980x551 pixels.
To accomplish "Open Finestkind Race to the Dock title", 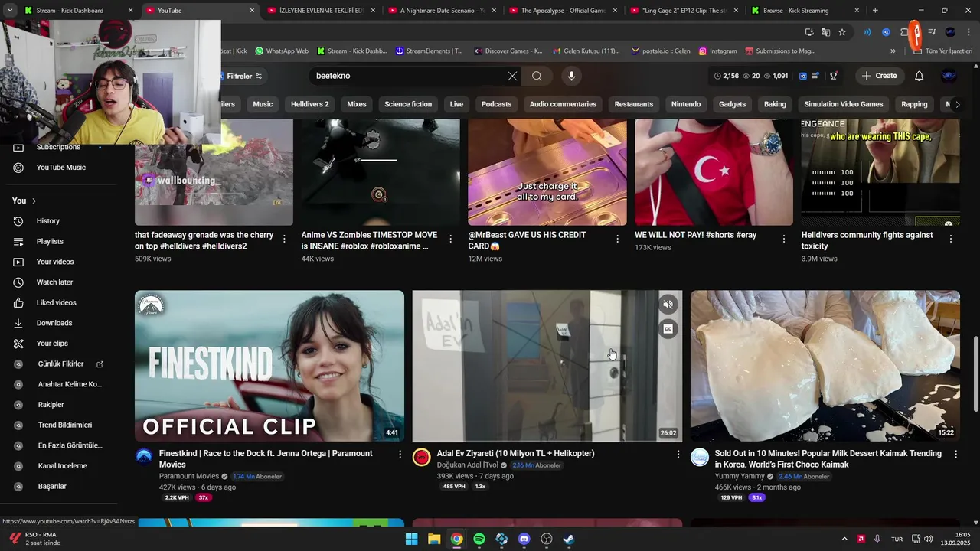I will coord(266,458).
